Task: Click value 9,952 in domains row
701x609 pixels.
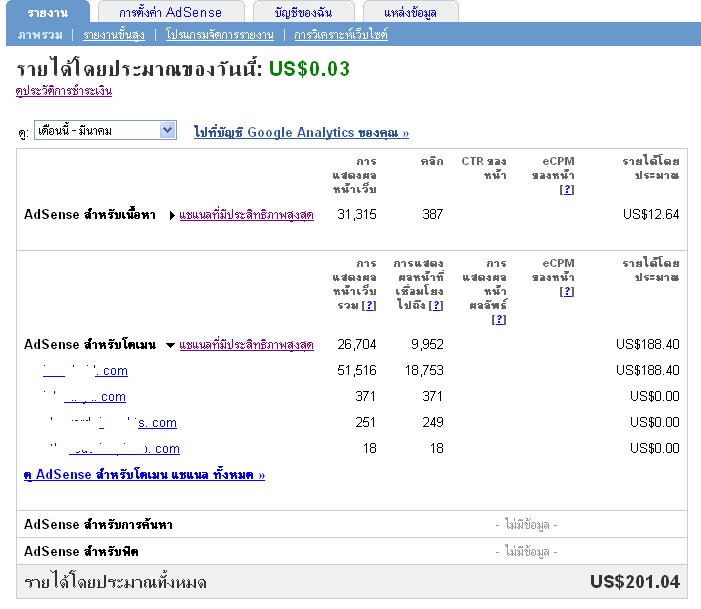Action: pyautogui.click(x=427, y=344)
